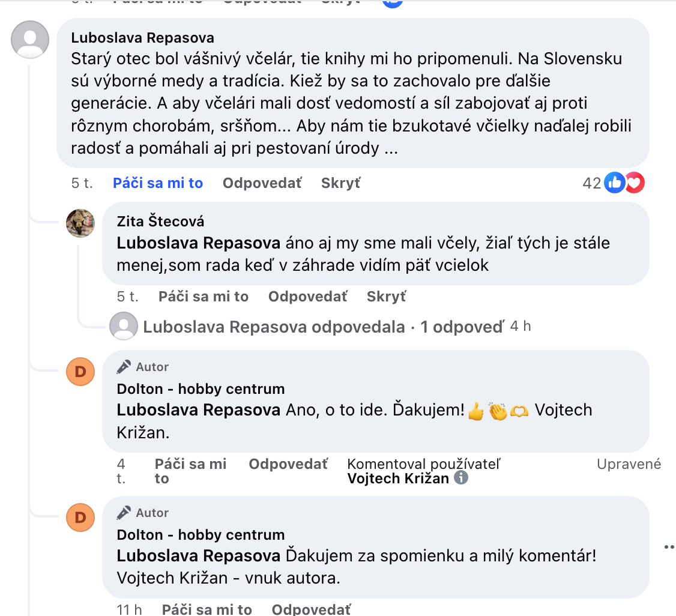Like Zita Štecová's reply
Screen dimensions: 676x616
(204, 297)
